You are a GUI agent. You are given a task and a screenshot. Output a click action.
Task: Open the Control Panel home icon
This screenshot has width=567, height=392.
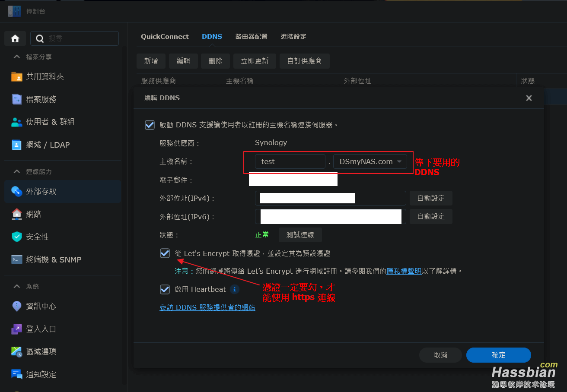pos(15,38)
